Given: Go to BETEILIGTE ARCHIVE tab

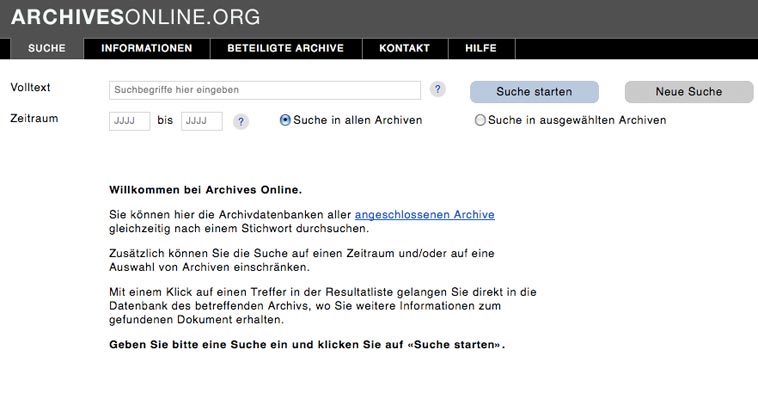Looking at the screenshot, I should [x=286, y=48].
